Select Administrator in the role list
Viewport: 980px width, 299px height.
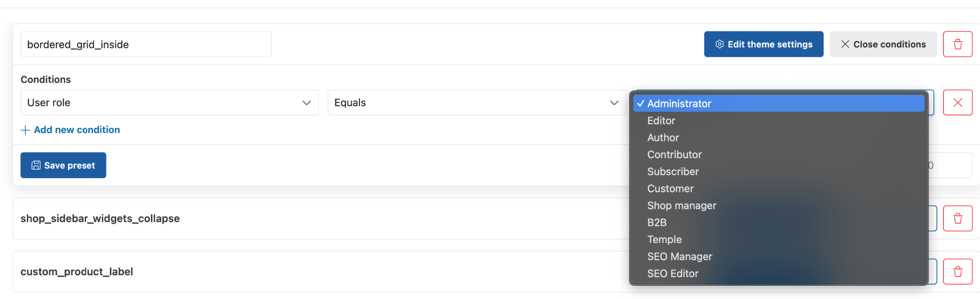(779, 104)
